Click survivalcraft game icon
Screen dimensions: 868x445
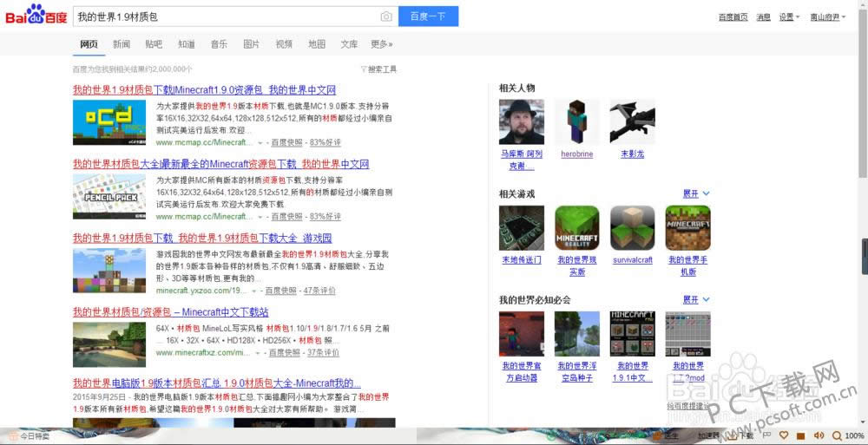(632, 228)
